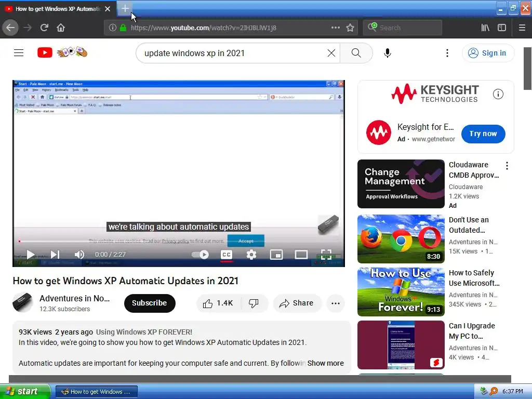The image size is (532, 399).
Task: Click Try now on Keysight ad
Action: point(483,134)
